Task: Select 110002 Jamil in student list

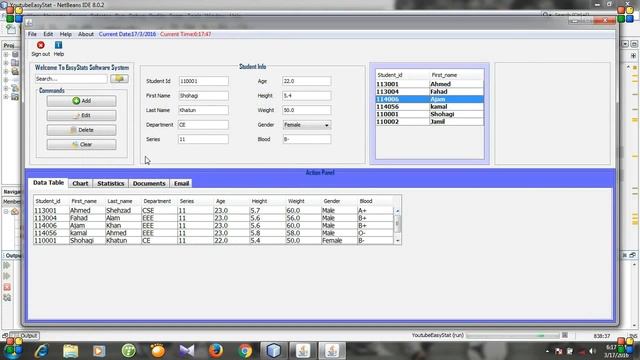Action: [x=429, y=122]
